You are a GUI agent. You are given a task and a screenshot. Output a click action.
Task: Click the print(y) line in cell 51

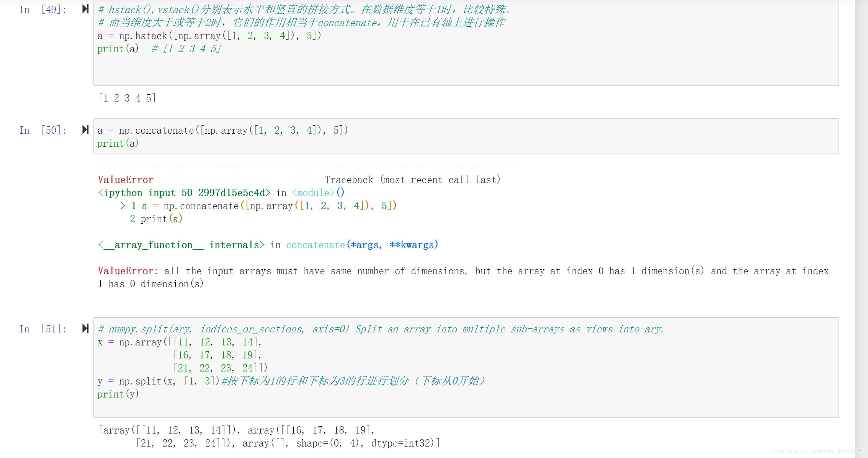(x=118, y=394)
